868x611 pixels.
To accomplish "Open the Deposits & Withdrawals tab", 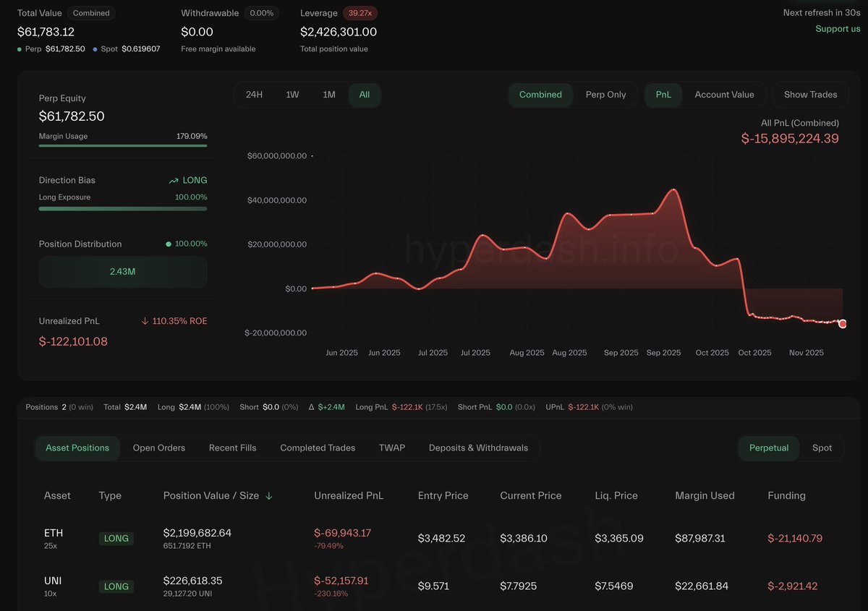I will pos(478,448).
